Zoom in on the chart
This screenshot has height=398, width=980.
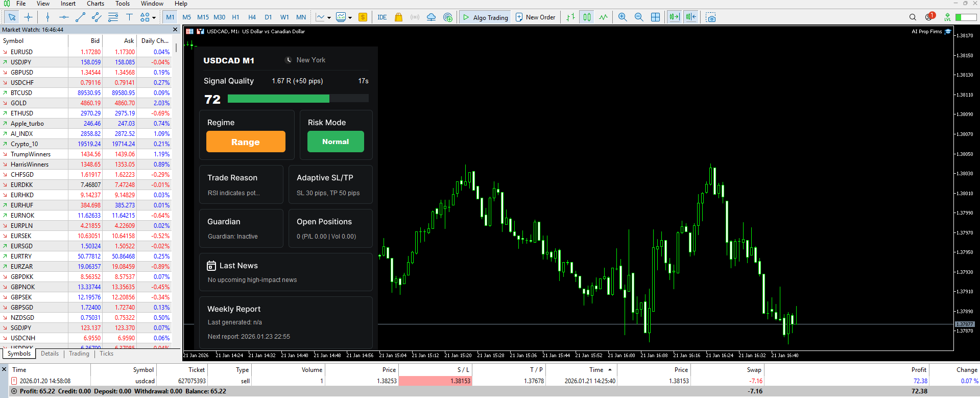(623, 17)
